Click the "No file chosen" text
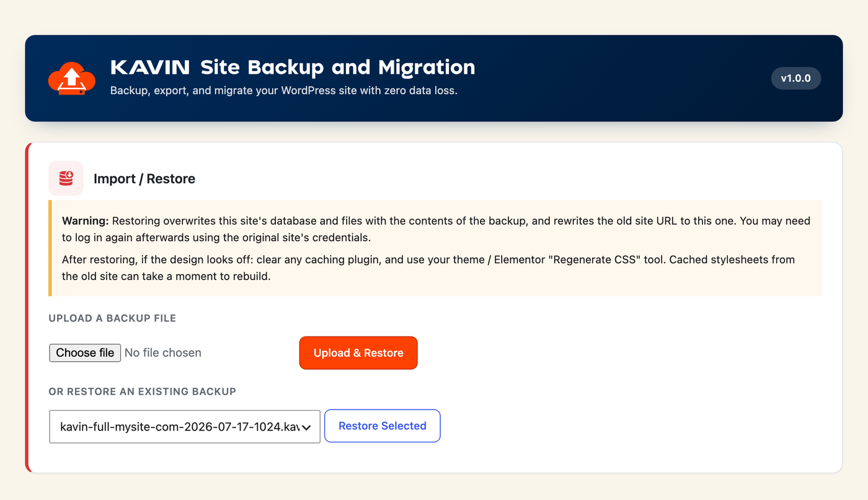The image size is (868, 500). (163, 353)
